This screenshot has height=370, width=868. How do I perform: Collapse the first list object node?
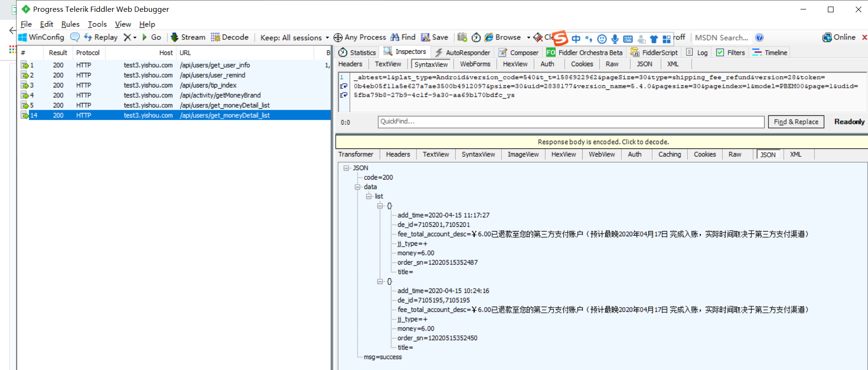coord(380,206)
